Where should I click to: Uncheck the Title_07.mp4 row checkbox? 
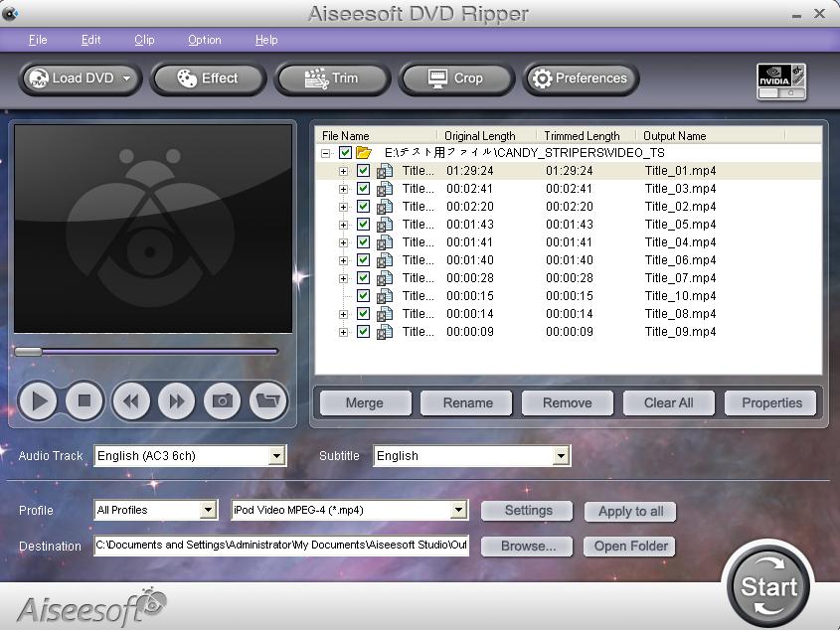(363, 278)
